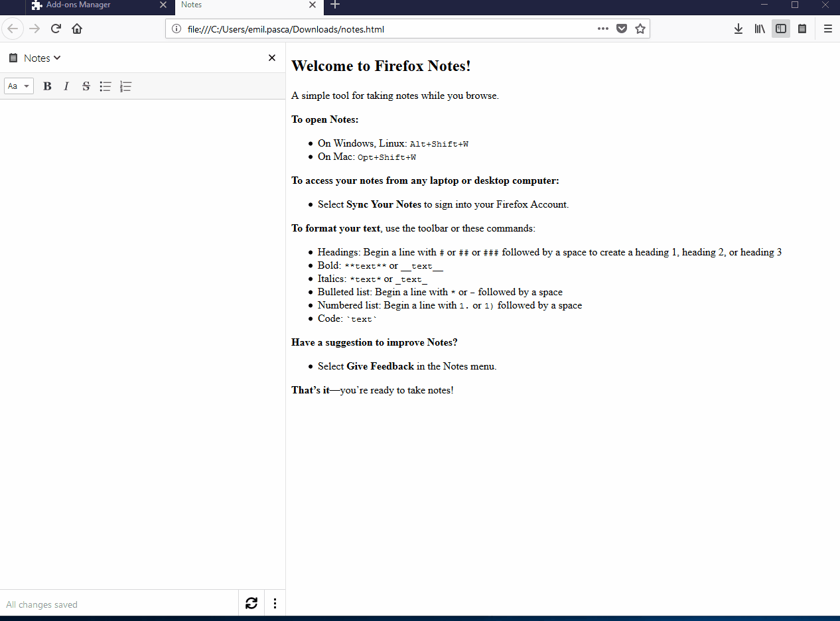Viewport: 840px width, 621px height.
Task: Open the Notes three-dot options menu
Action: pyautogui.click(x=275, y=603)
